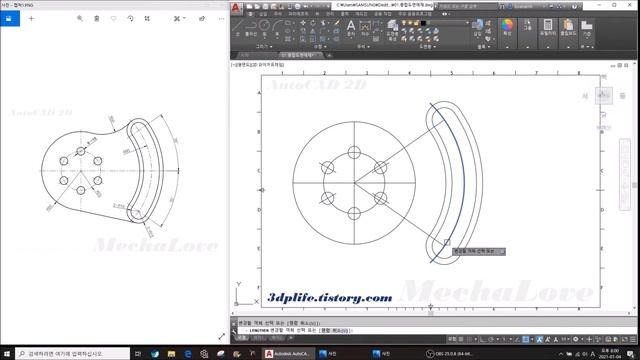640x360 pixels.
Task: Select the Arc drawing tool
Action: click(x=278, y=28)
